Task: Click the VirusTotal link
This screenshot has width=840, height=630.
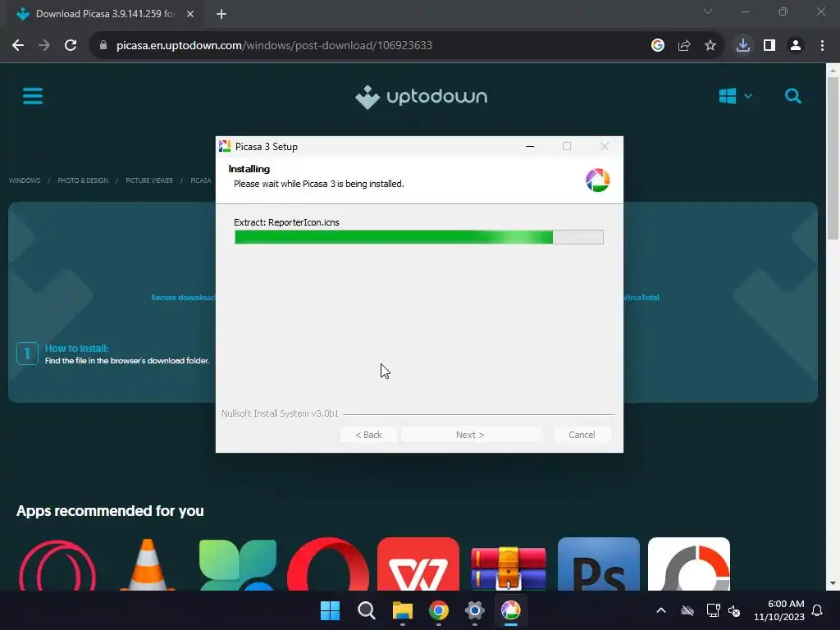Action: (x=641, y=297)
